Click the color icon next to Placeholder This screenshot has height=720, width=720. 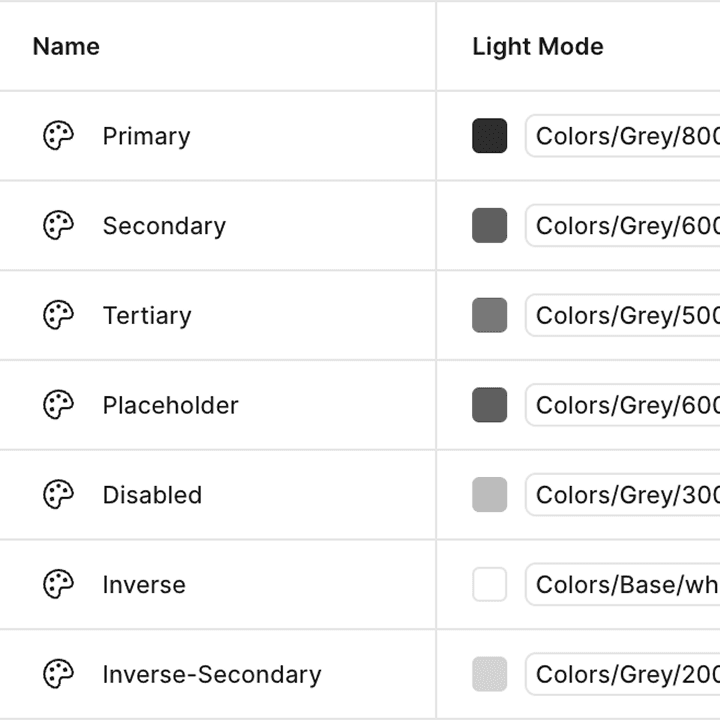coord(58,405)
